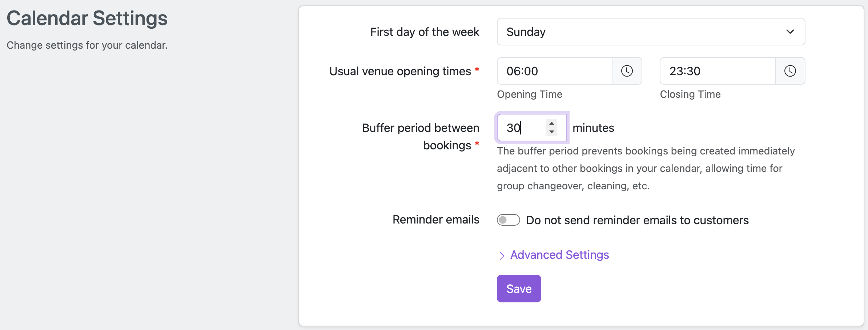Click the 'Reminder emails' label

[x=436, y=220]
